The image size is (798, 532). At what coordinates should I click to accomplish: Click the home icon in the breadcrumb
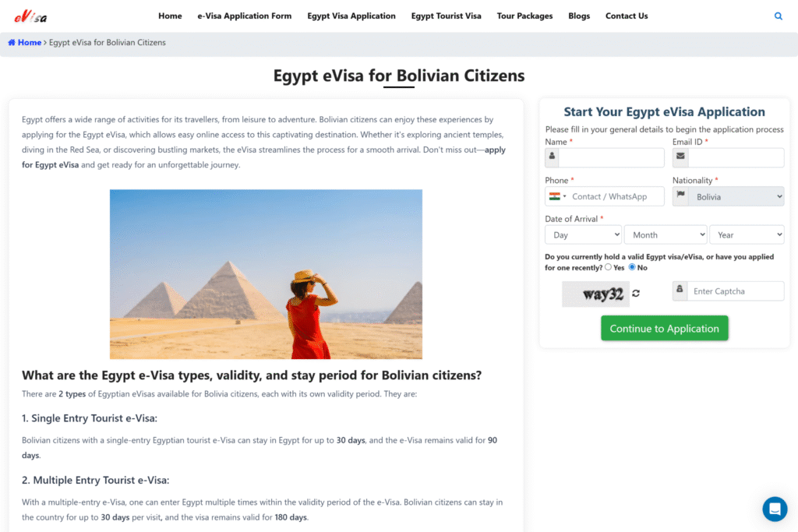(12, 43)
